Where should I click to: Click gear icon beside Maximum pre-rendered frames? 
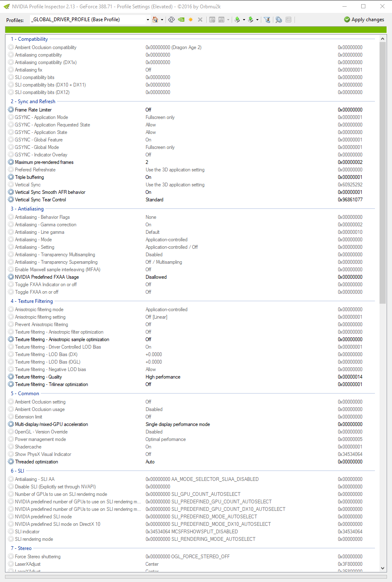coord(11,162)
